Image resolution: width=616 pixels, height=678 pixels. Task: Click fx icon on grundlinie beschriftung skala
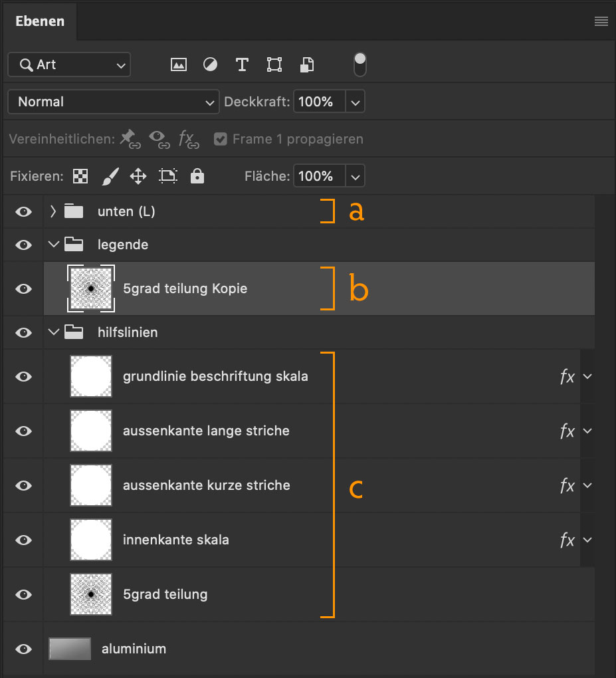pyautogui.click(x=567, y=377)
